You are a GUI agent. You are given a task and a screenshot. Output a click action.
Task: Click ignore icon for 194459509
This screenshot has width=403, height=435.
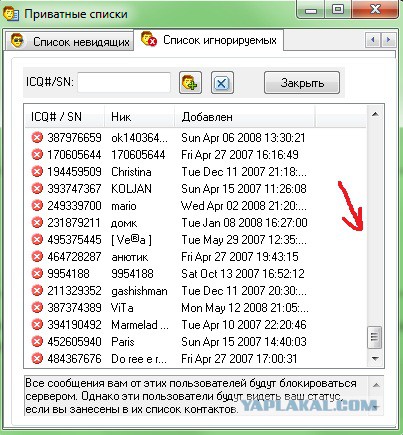37,171
